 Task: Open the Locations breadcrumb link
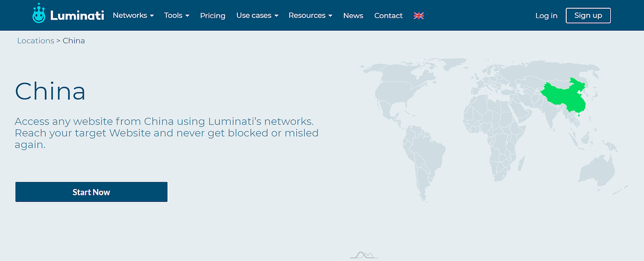coord(35,40)
